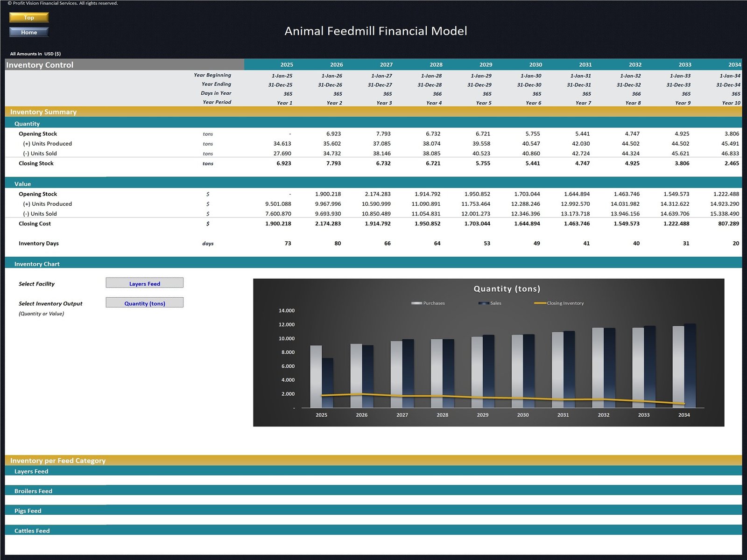Expand the Pigs Feed category section
This screenshot has width=747, height=560.
(28, 511)
